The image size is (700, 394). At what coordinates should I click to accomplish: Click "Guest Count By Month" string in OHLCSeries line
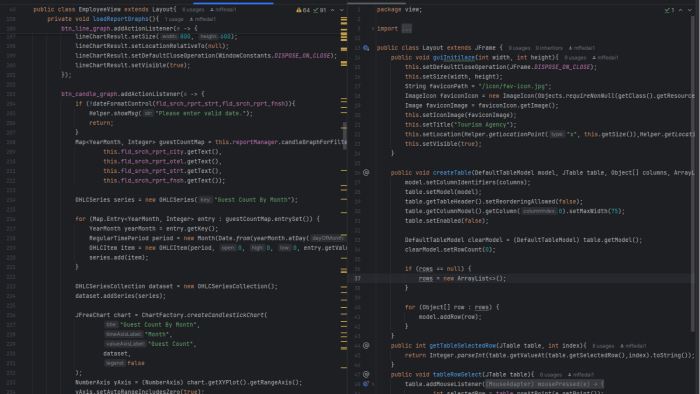[253, 200]
